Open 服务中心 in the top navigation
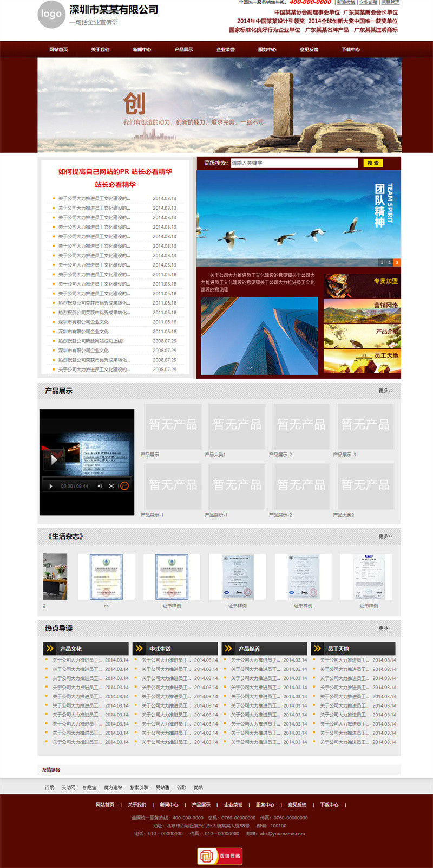 tap(267, 50)
